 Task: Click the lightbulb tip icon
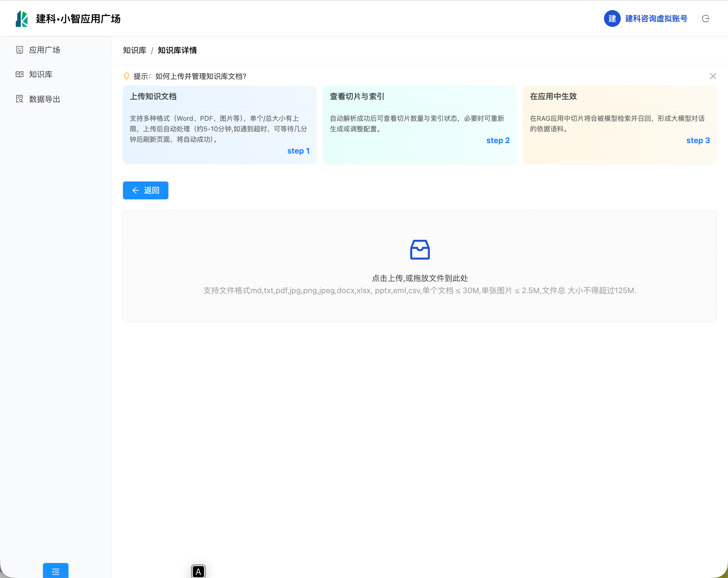click(x=126, y=76)
